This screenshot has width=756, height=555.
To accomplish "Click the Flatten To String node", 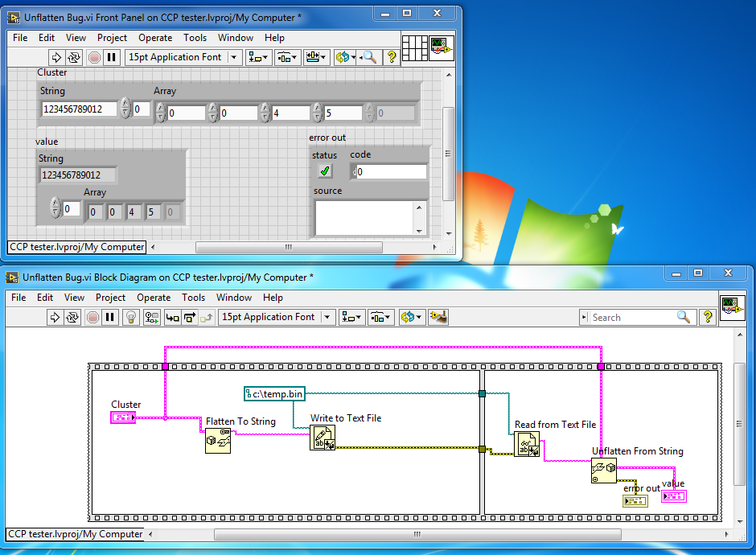I will [x=218, y=442].
